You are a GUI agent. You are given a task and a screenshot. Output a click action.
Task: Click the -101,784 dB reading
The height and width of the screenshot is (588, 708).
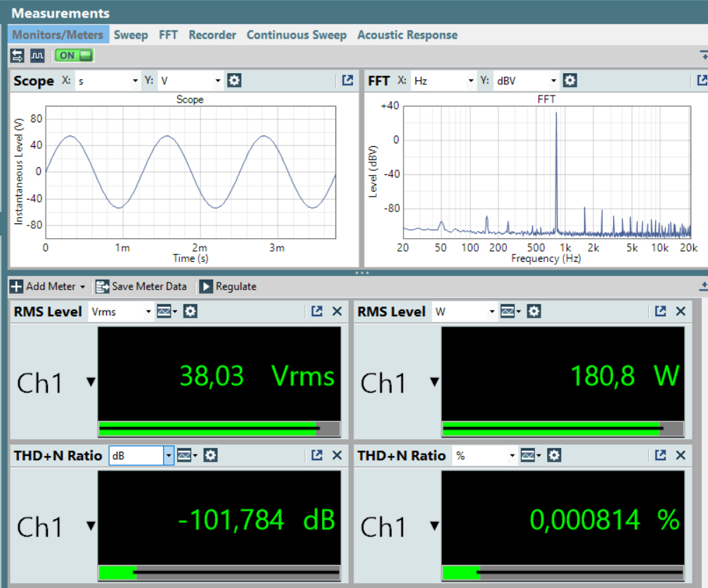[257, 519]
